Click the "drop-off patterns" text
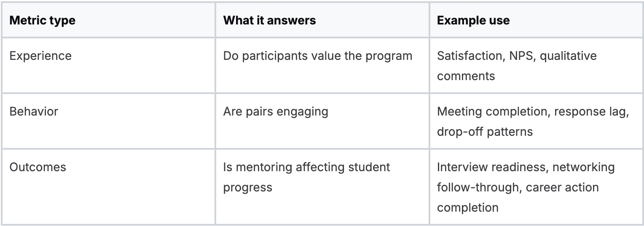The height and width of the screenshot is (226, 644). [485, 132]
